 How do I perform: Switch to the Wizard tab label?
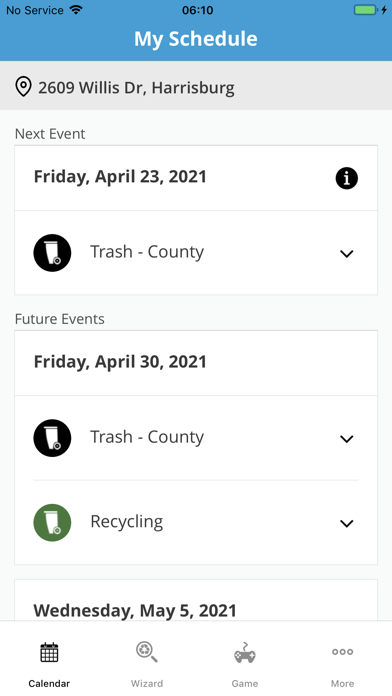(147, 684)
